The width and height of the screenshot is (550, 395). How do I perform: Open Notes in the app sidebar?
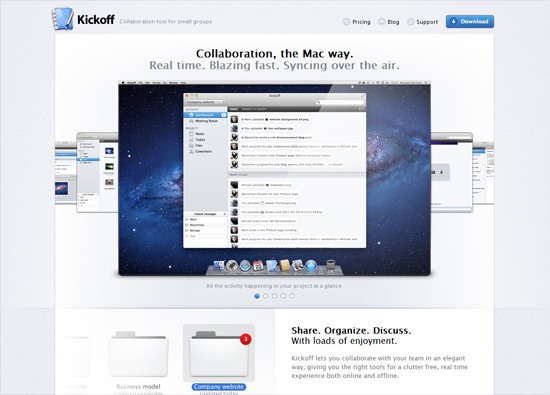pyautogui.click(x=206, y=134)
